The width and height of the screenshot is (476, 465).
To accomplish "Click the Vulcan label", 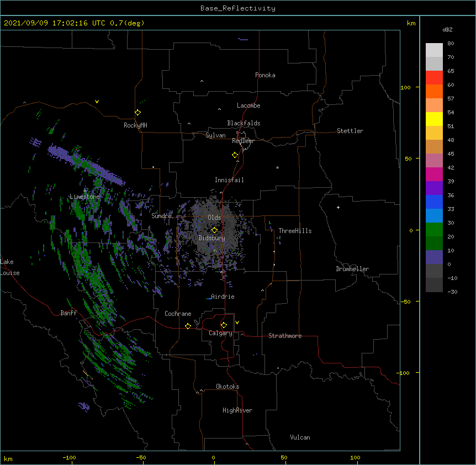I will point(300,437).
